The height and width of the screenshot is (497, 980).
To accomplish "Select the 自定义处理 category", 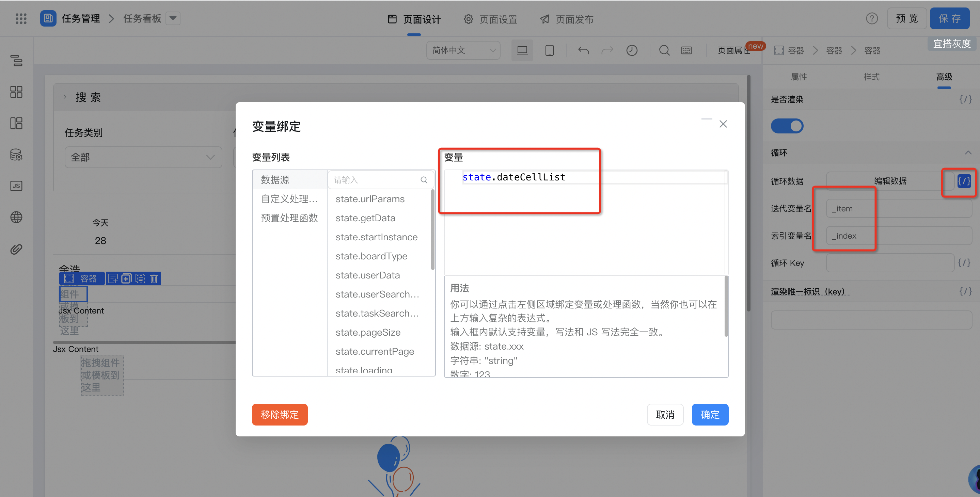I will 289,199.
